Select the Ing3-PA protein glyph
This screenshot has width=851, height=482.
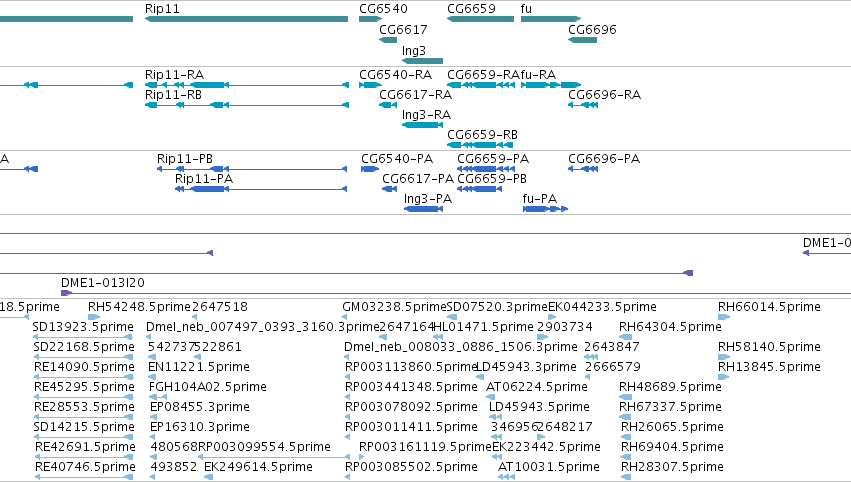[423, 209]
